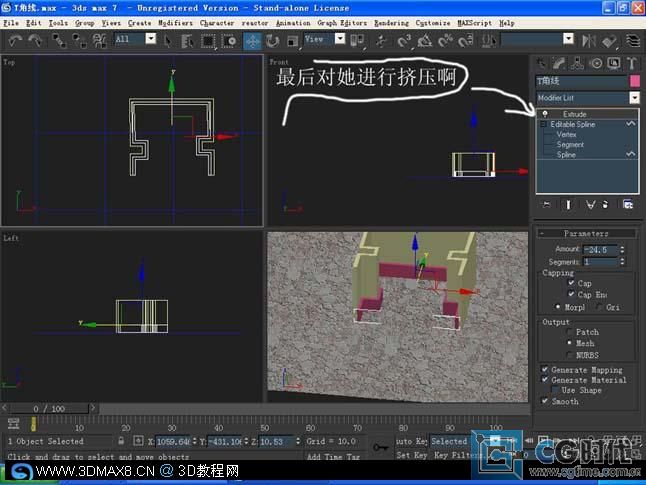The width and height of the screenshot is (646, 485).
Task: Open the Modify command panel tab
Action: [559, 63]
